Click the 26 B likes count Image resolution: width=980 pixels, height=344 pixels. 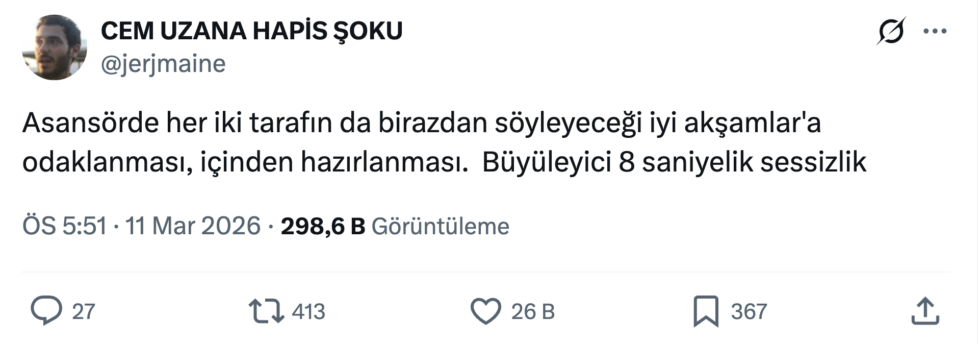(x=533, y=311)
